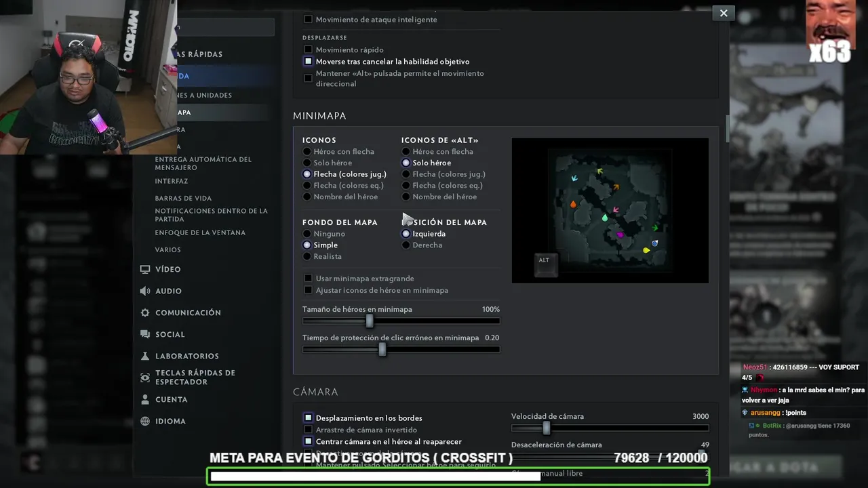Screen dimensions: 868x488
Task: Click the x63 emote overlay image
Action: tap(830, 32)
